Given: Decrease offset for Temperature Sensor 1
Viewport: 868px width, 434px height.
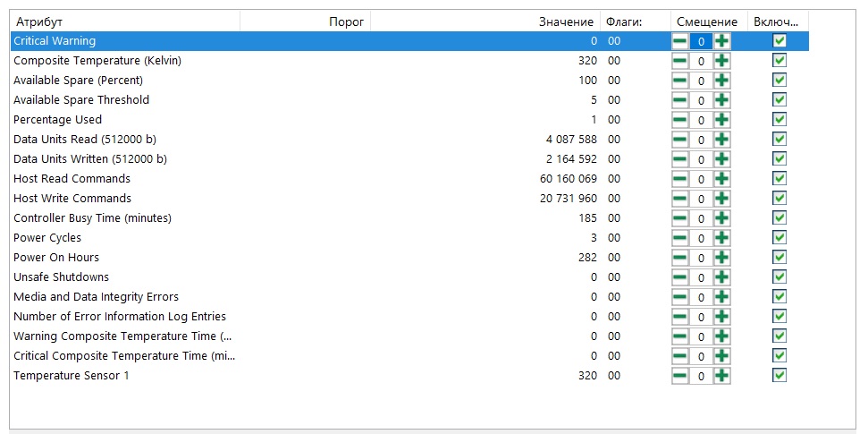Looking at the screenshot, I should tap(680, 376).
